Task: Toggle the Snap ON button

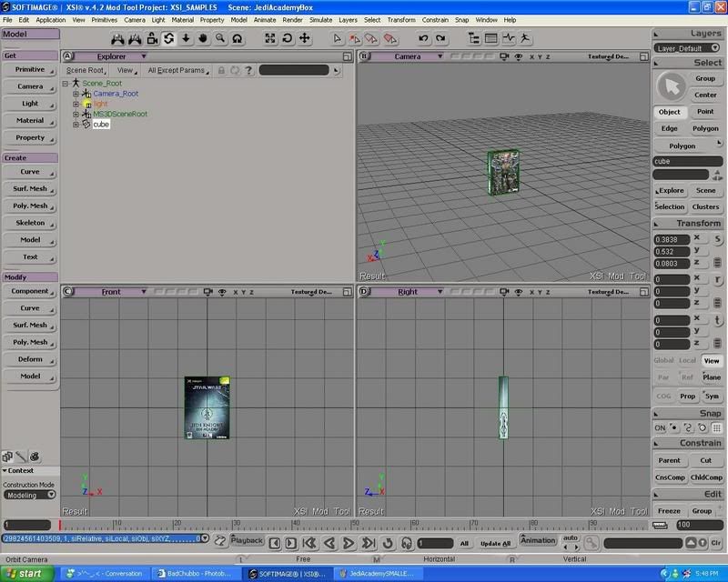Action: (659, 428)
